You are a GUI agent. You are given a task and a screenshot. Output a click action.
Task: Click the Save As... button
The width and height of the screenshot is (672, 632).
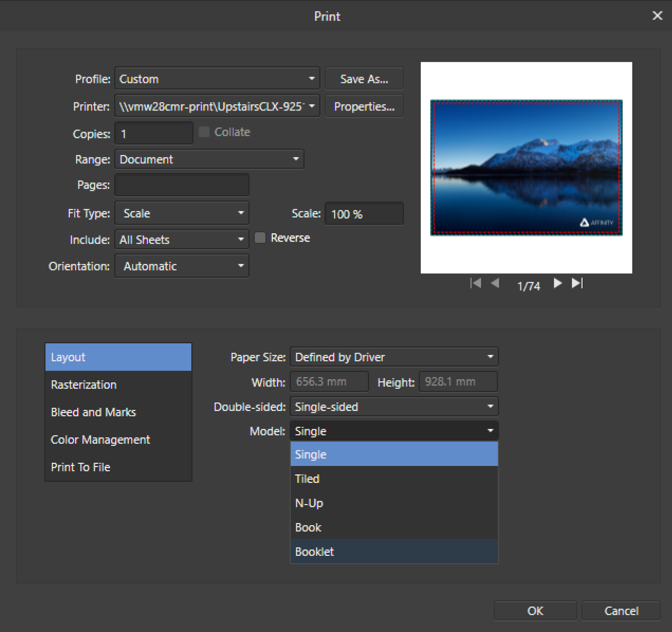click(x=364, y=79)
